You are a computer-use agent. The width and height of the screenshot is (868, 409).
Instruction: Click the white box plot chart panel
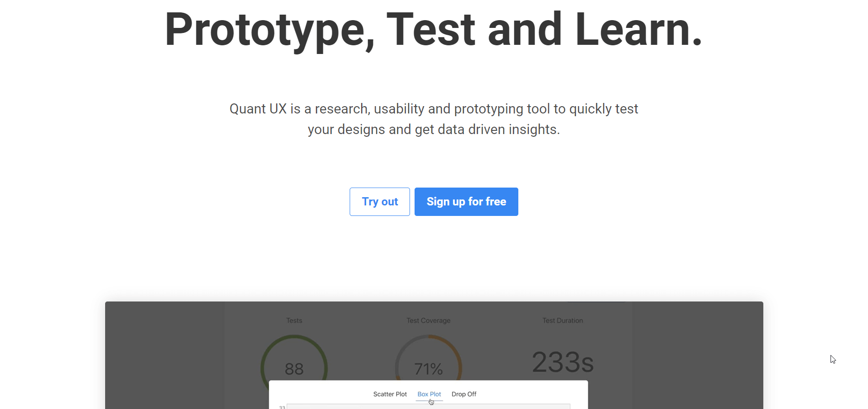coord(428,395)
